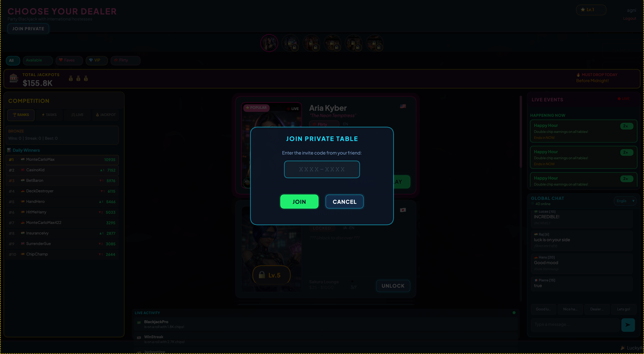Click the last locked dealer avatar
644x354 pixels.
375,43
